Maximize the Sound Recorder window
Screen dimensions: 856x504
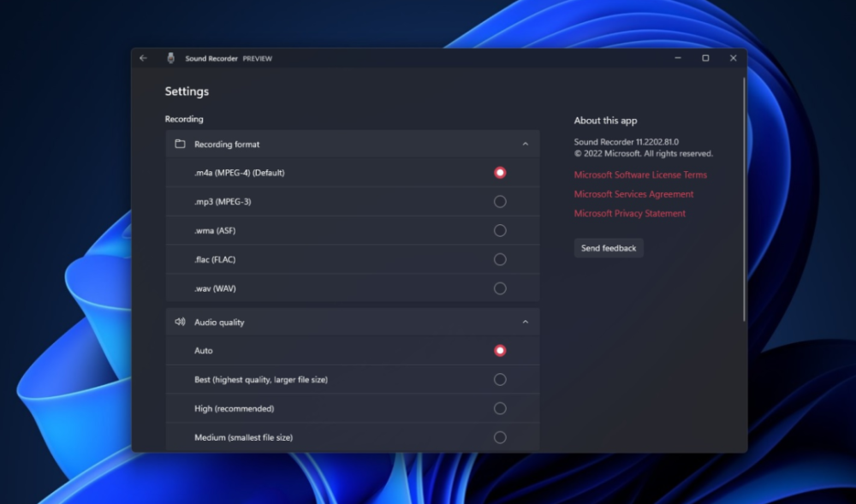click(705, 58)
